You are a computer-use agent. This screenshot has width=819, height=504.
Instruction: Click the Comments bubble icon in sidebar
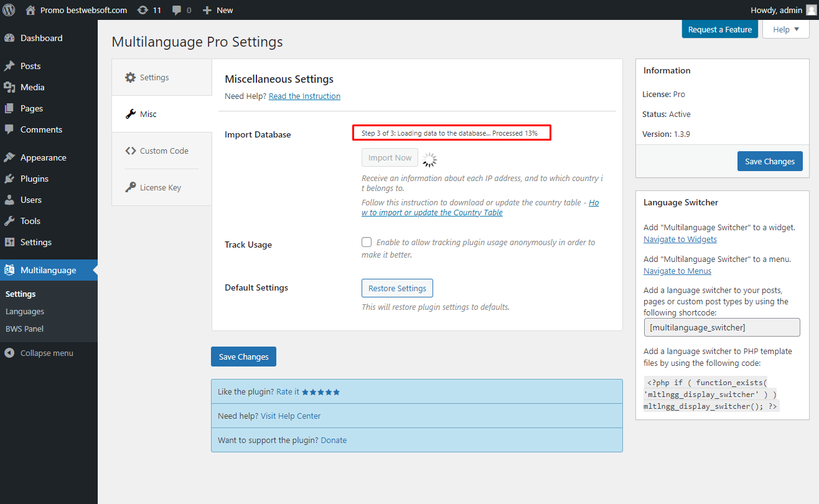(x=9, y=129)
